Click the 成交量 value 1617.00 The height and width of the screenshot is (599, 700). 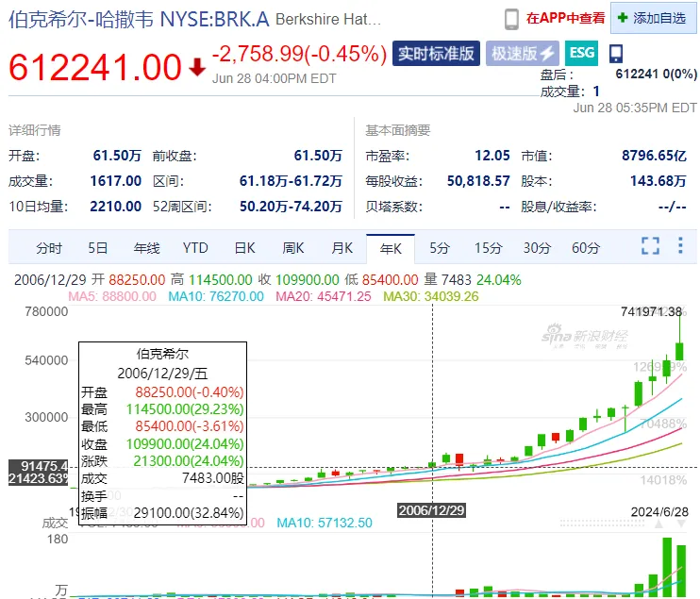(x=116, y=181)
